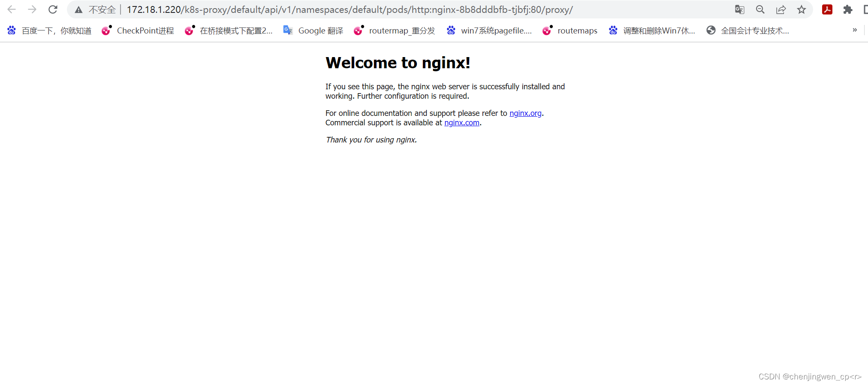Viewport: 868px width, 385px height.
Task: Open the extensions puzzle icon
Action: [x=848, y=9]
